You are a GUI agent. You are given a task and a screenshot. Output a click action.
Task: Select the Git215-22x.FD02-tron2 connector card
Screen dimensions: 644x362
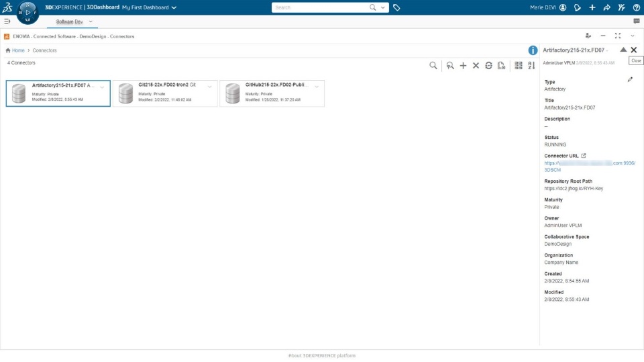(x=165, y=93)
